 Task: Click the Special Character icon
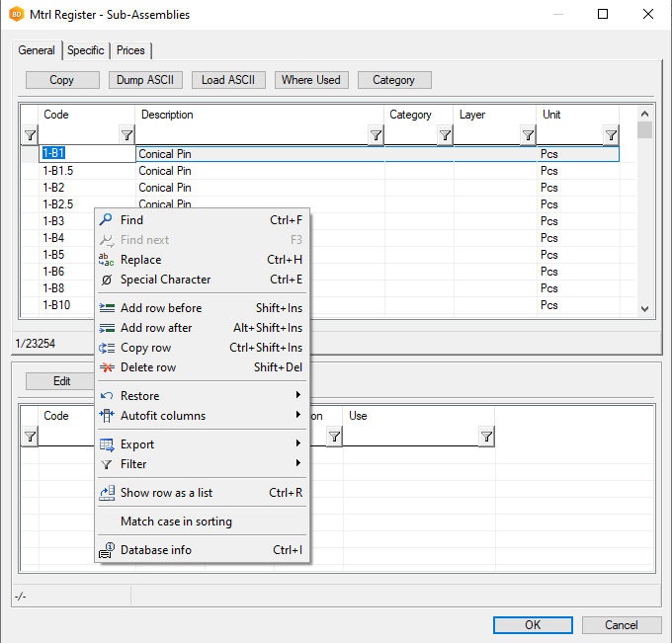(107, 280)
